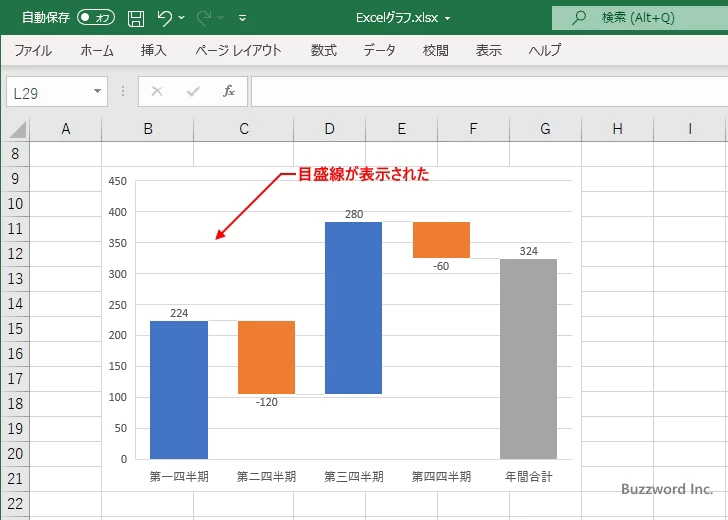728x520 pixels.
Task: Click the orange -120 bar for 第二四半期
Action: [x=266, y=357]
